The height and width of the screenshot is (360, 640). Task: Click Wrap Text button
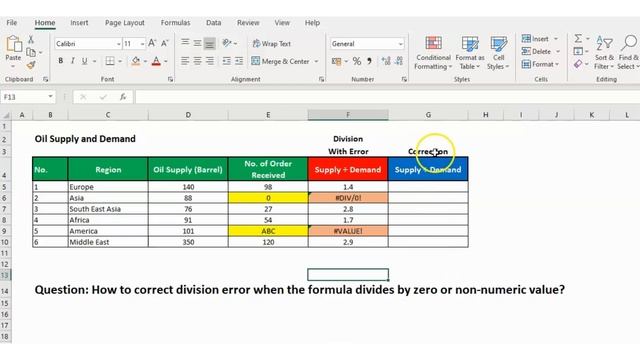point(271,43)
